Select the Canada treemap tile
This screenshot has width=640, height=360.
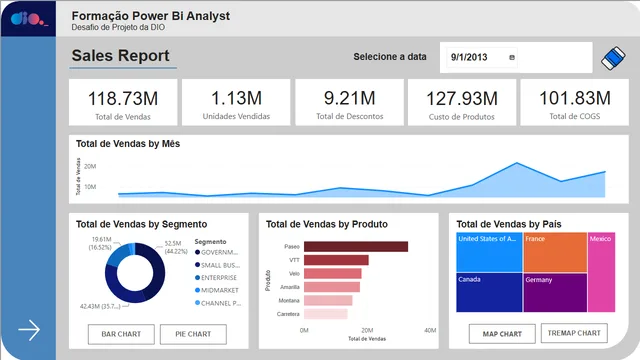pos(489,293)
